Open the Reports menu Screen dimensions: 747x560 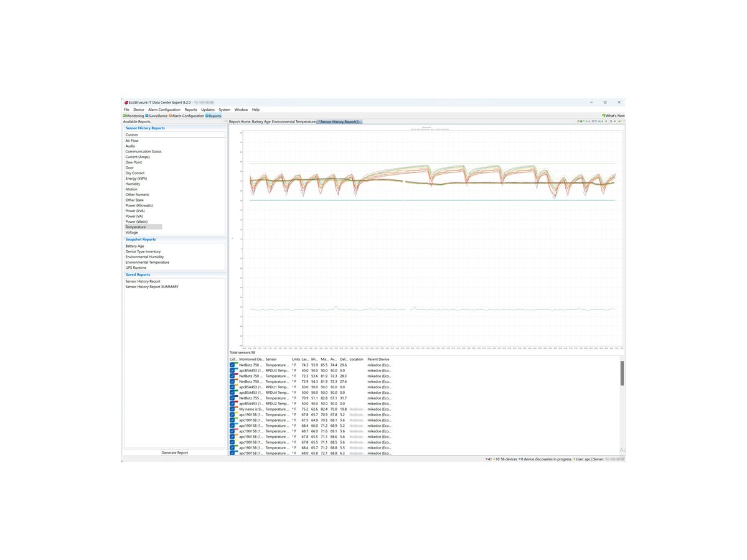point(190,110)
